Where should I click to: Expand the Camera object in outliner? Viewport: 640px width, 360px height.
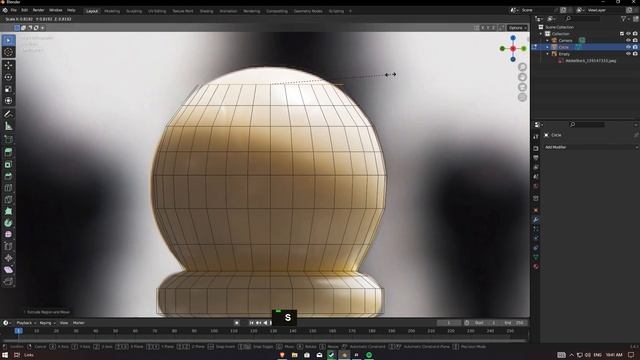click(548, 40)
